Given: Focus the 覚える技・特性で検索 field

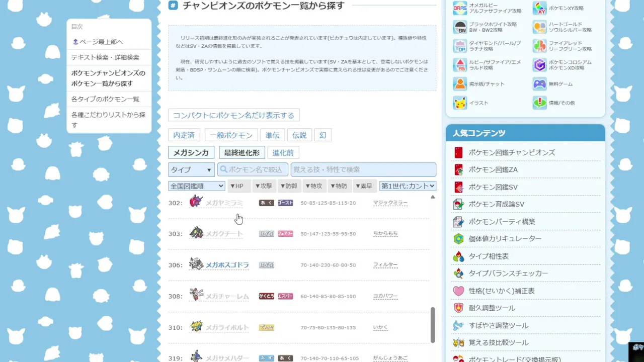Looking at the screenshot, I should click(363, 169).
